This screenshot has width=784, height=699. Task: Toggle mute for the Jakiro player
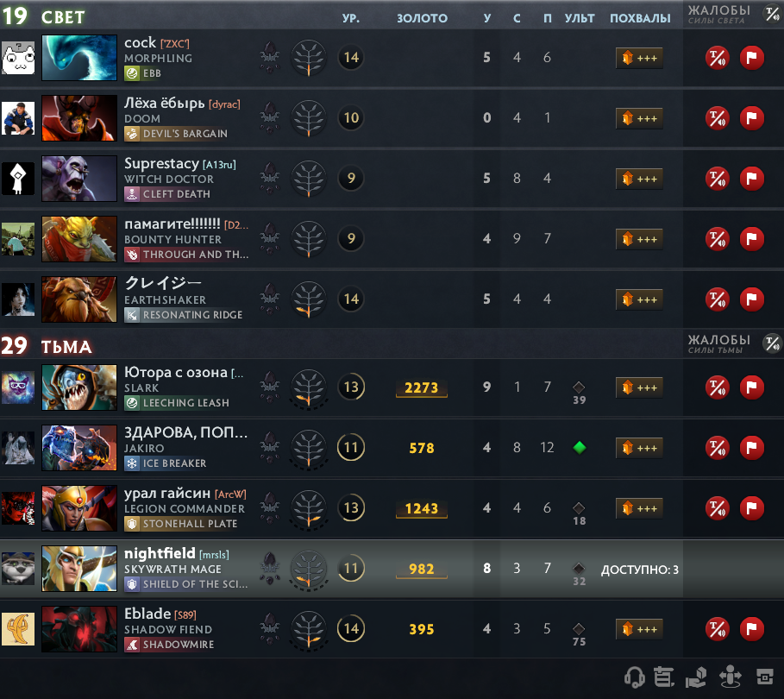(x=717, y=448)
